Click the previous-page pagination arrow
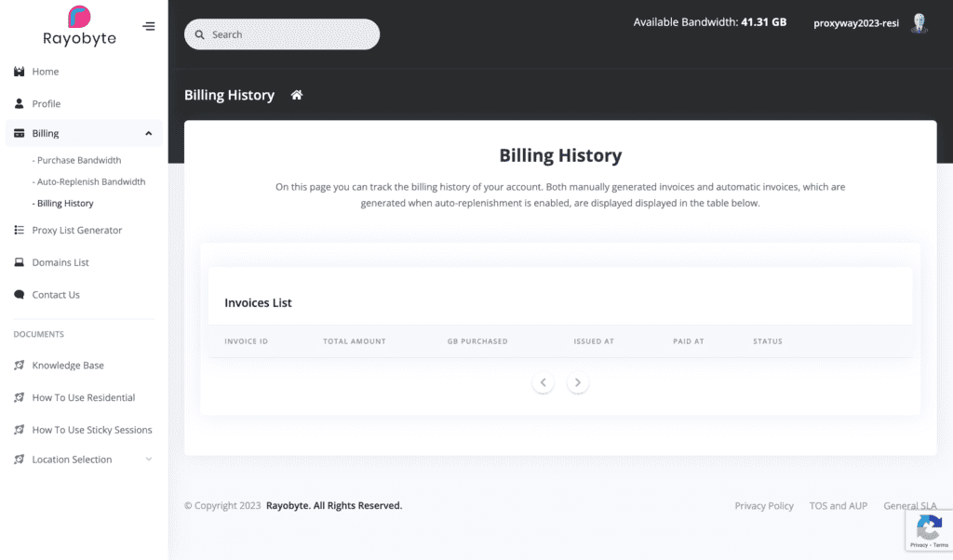 543,381
